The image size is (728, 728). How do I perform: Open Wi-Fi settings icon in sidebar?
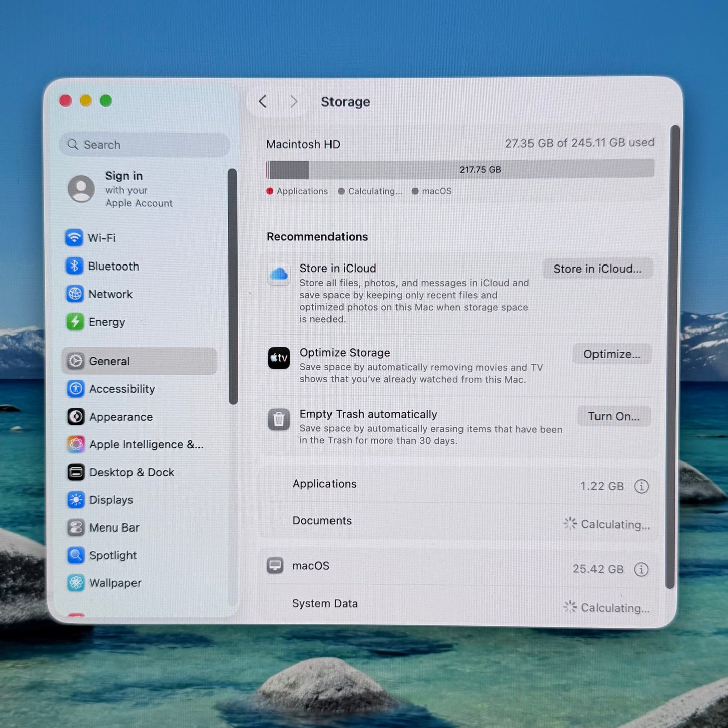point(75,237)
